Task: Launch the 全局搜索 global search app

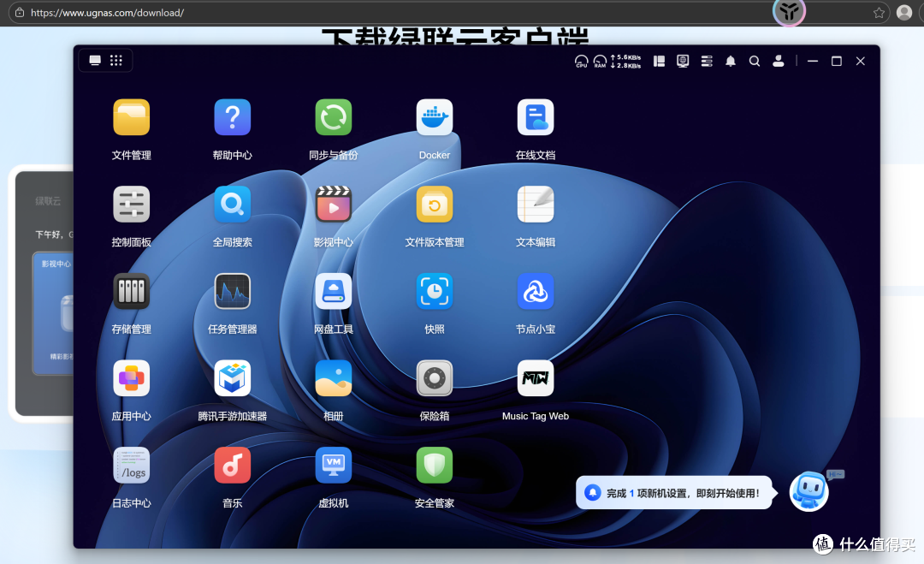Action: pos(232,205)
